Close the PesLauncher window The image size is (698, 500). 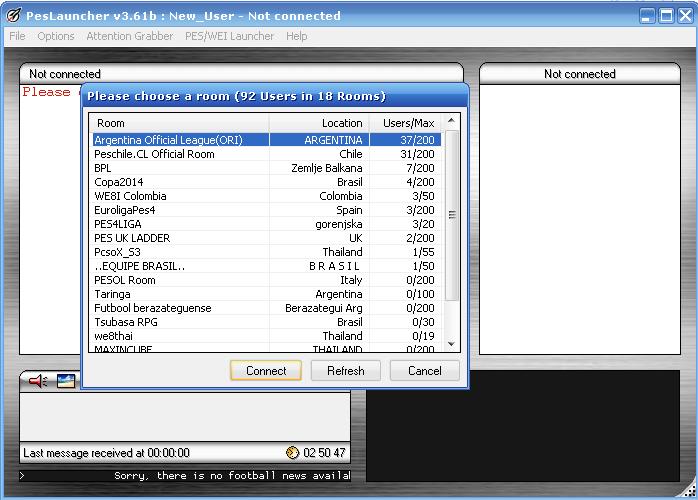(685, 16)
